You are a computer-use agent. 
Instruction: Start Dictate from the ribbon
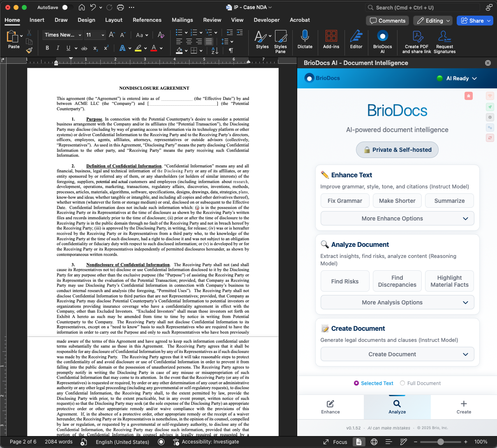tap(305, 41)
